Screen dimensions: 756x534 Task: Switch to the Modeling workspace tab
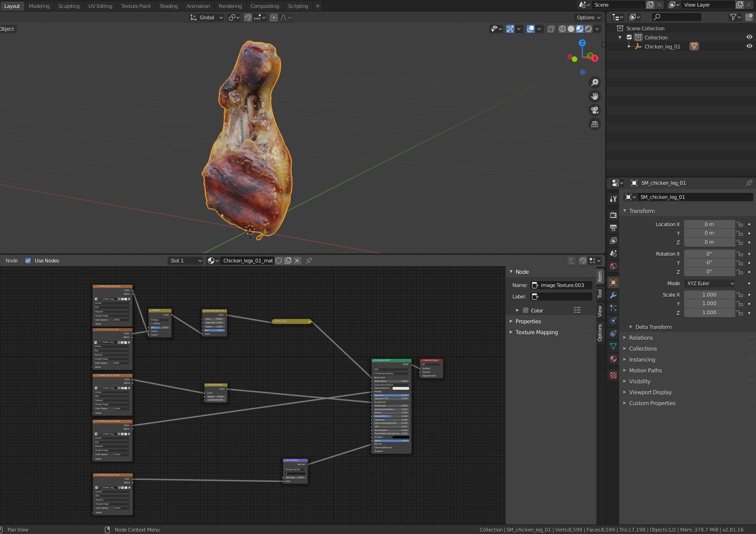click(x=39, y=6)
